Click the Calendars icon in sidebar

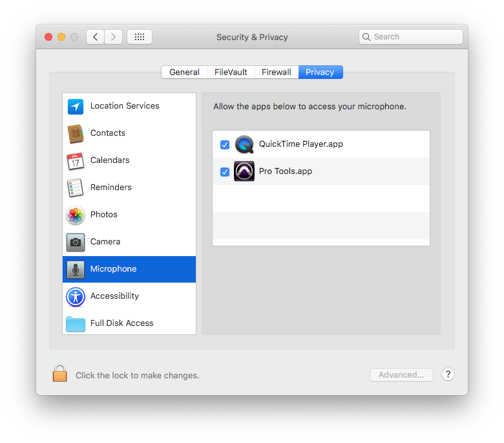click(x=76, y=161)
